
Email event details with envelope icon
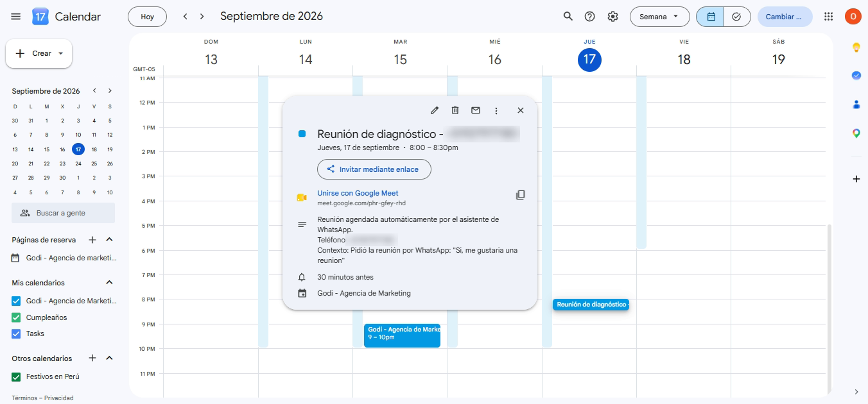click(476, 110)
